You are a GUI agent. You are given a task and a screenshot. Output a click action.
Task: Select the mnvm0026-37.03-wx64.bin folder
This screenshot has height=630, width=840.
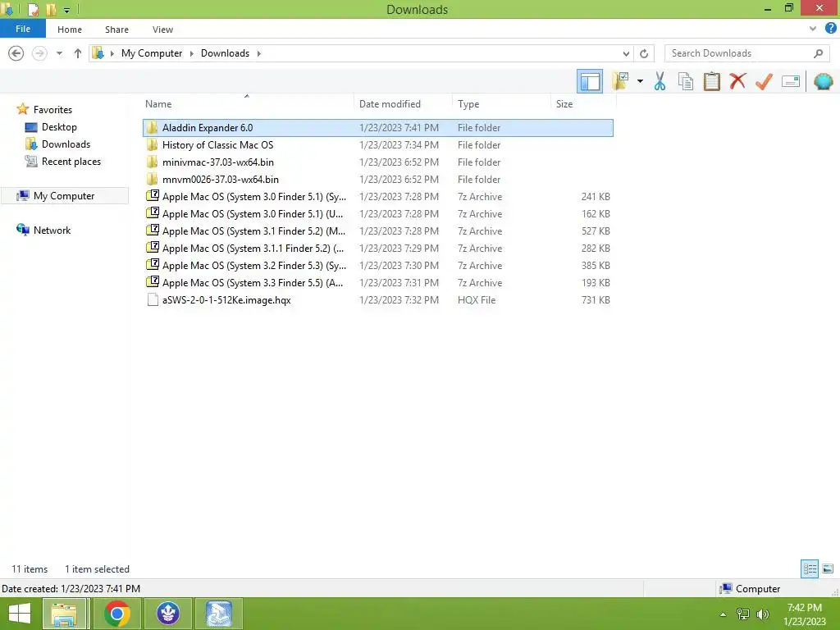(377, 179)
